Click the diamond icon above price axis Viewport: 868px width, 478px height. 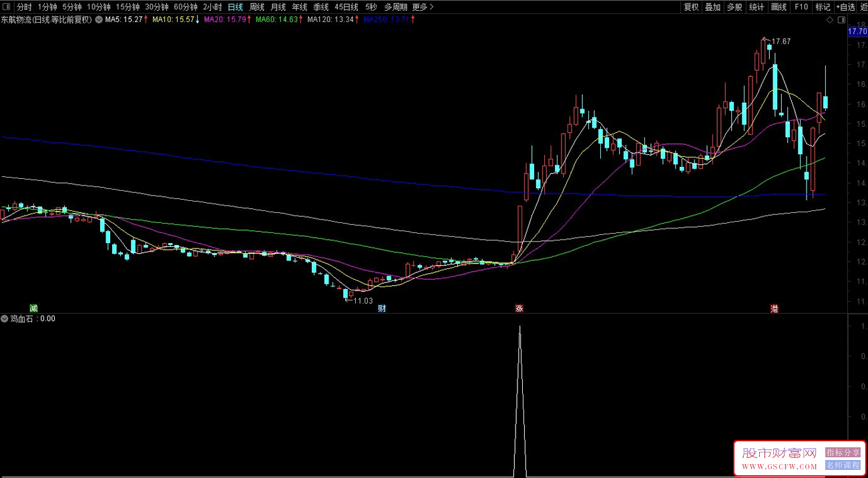click(x=829, y=20)
